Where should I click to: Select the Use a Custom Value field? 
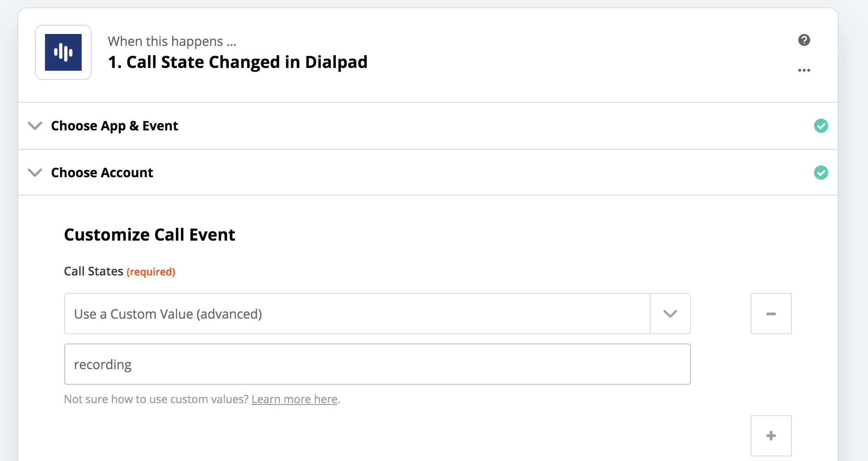[357, 314]
